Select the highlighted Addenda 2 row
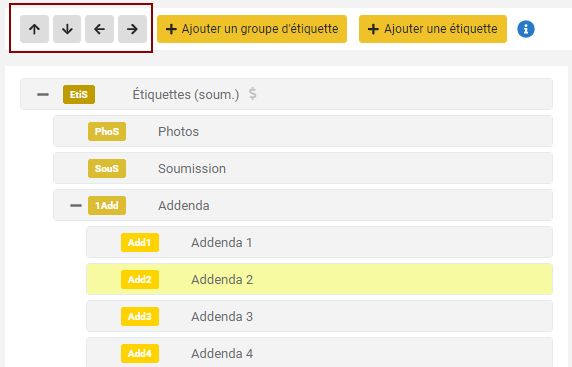Image resolution: width=572 pixels, height=367 pixels. click(x=319, y=279)
